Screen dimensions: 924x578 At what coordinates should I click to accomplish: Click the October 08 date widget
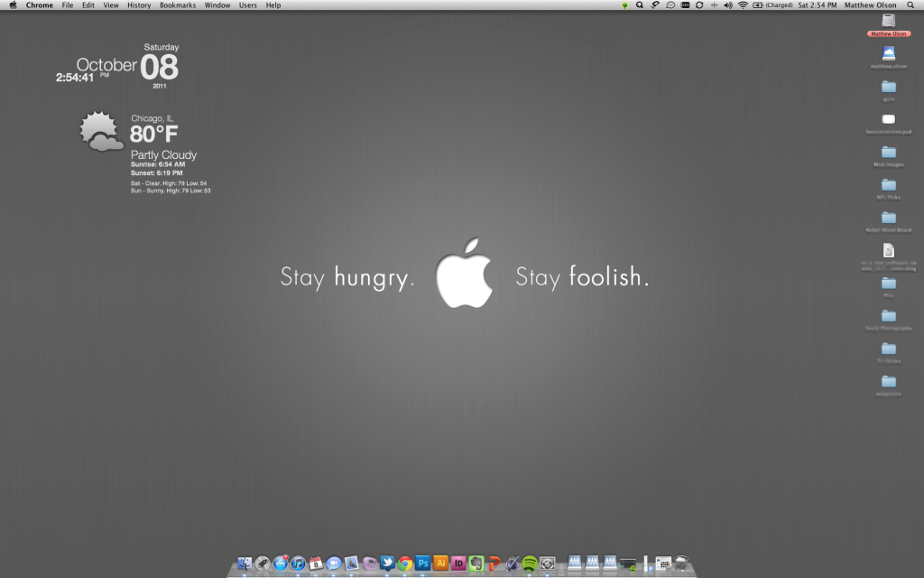tap(127, 67)
